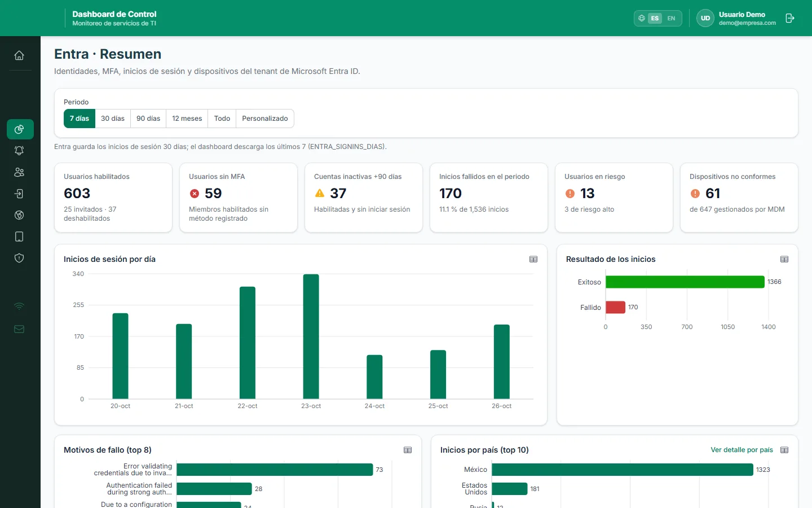This screenshot has width=812, height=508.
Task: Open Ver detalle por país link
Action: tap(742, 450)
